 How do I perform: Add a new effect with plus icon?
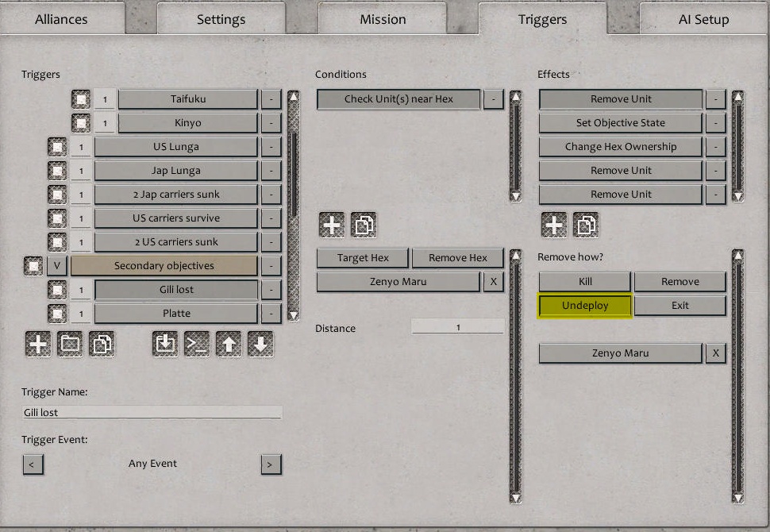554,225
